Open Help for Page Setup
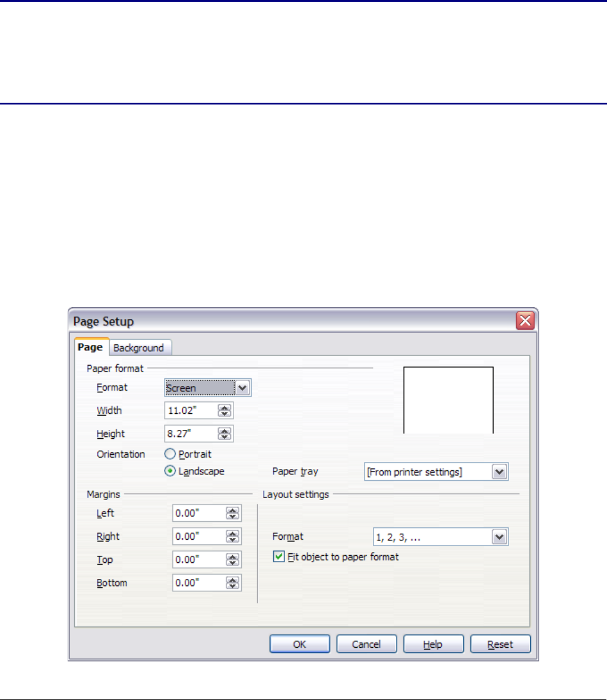This screenshot has width=607, height=700. 433,644
